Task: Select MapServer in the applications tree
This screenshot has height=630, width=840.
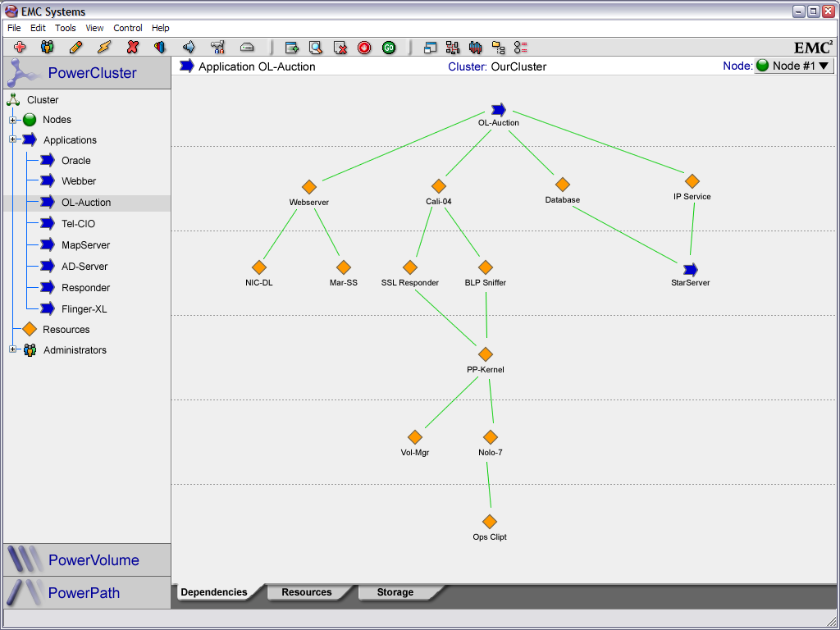Action: (x=85, y=244)
